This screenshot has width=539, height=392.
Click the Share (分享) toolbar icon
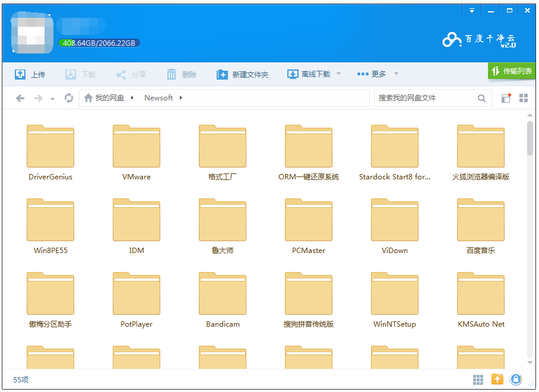pyautogui.click(x=121, y=74)
